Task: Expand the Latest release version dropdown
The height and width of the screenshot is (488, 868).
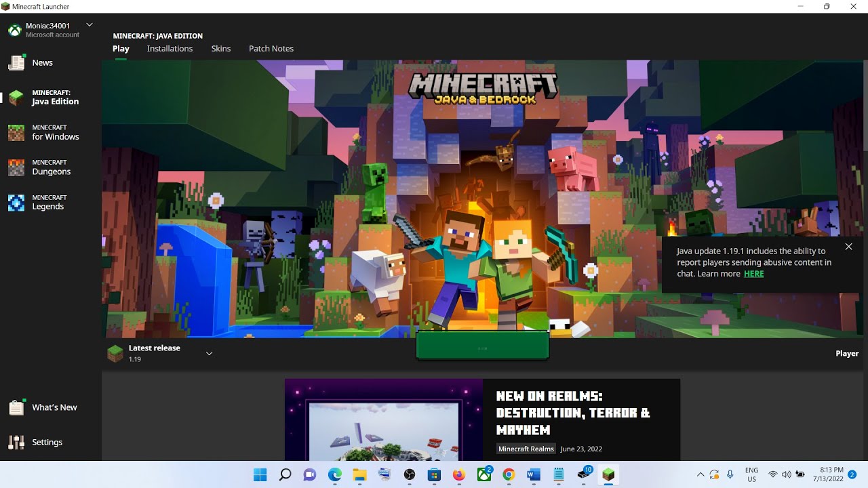Action: pyautogui.click(x=209, y=353)
